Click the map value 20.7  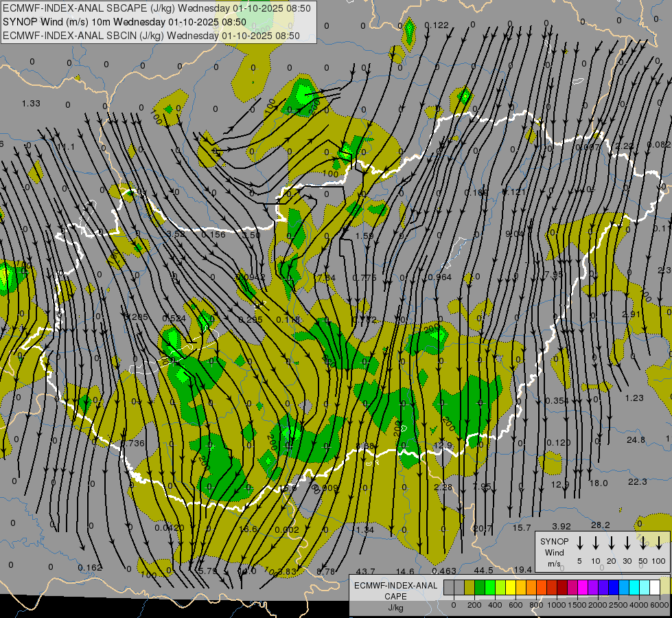pos(483,528)
